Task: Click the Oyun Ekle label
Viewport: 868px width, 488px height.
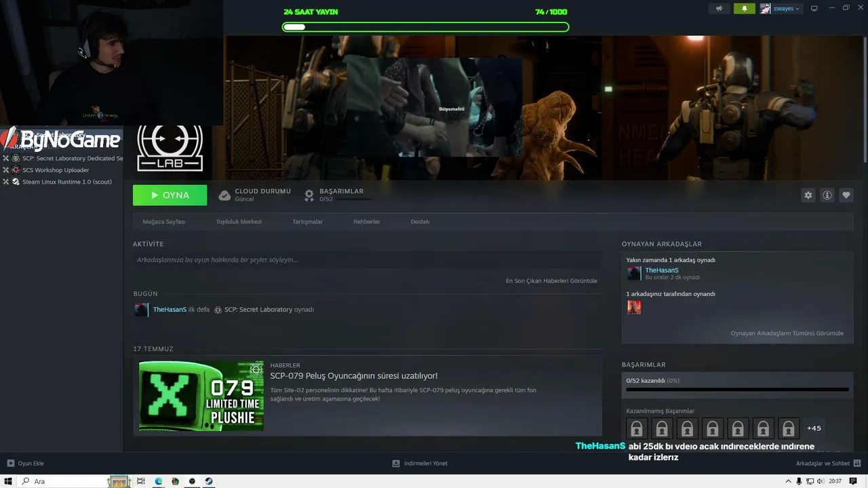Action: tap(31, 464)
